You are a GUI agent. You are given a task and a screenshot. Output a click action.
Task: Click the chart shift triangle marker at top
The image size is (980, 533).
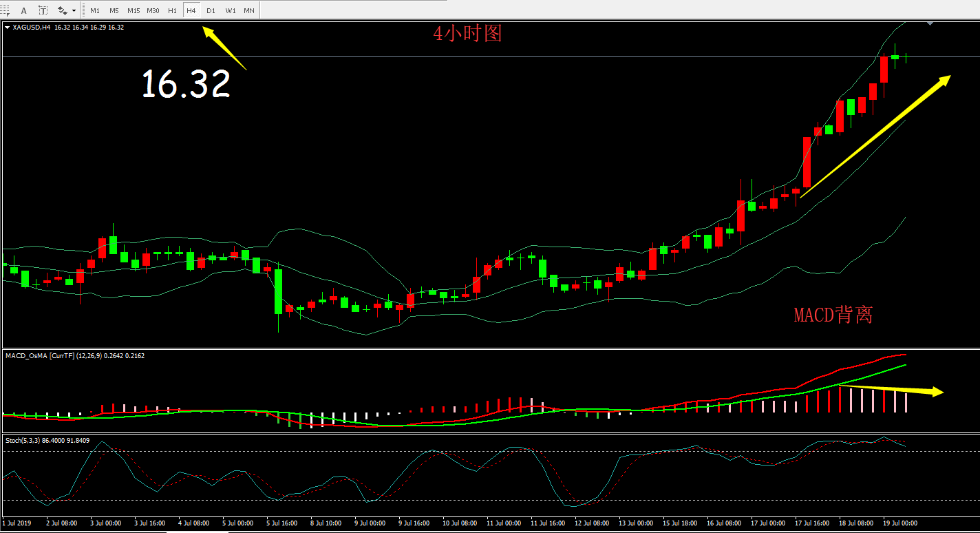tap(930, 23)
